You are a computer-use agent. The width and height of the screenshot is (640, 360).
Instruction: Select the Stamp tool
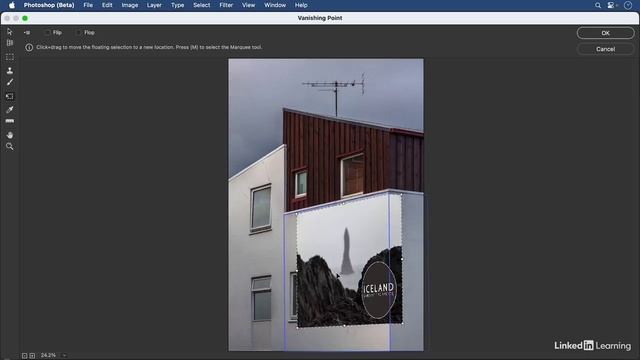pos(10,70)
